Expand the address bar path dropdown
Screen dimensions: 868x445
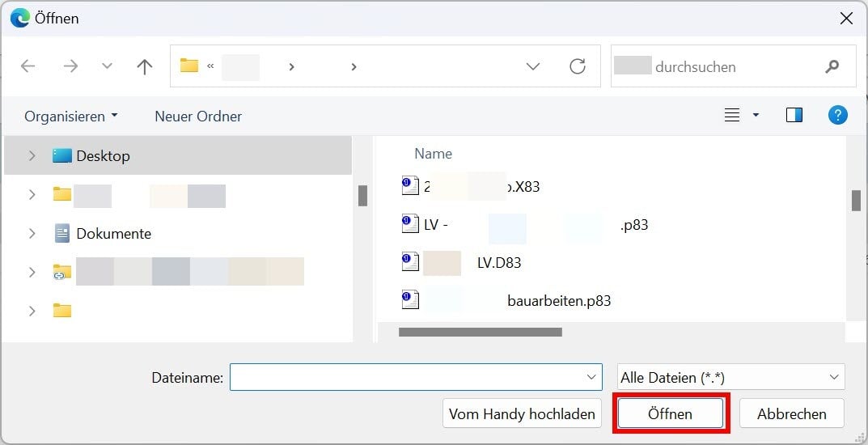tap(533, 66)
